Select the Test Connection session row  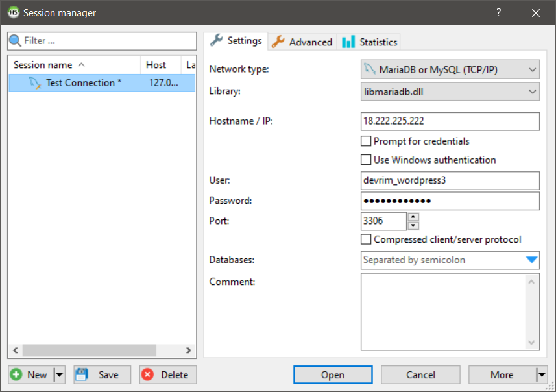coord(102,83)
